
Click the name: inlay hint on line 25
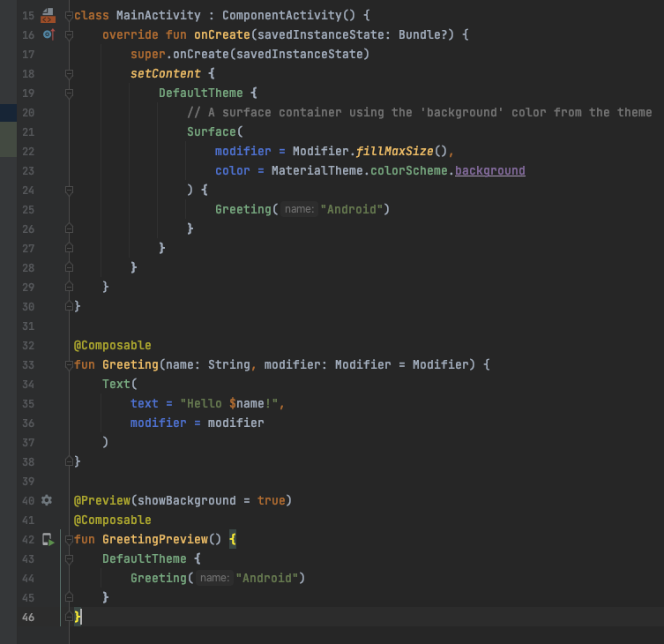pyautogui.click(x=299, y=209)
